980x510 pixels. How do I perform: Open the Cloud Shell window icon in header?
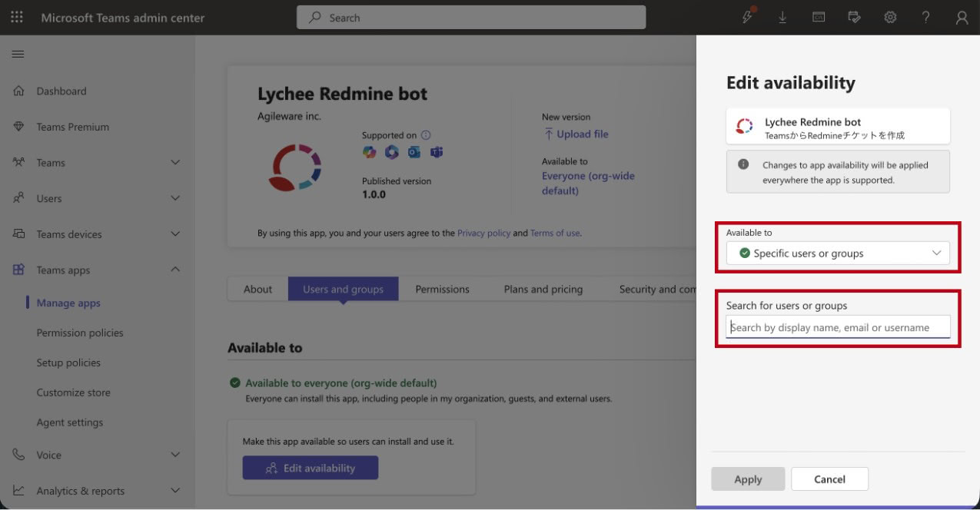819,17
